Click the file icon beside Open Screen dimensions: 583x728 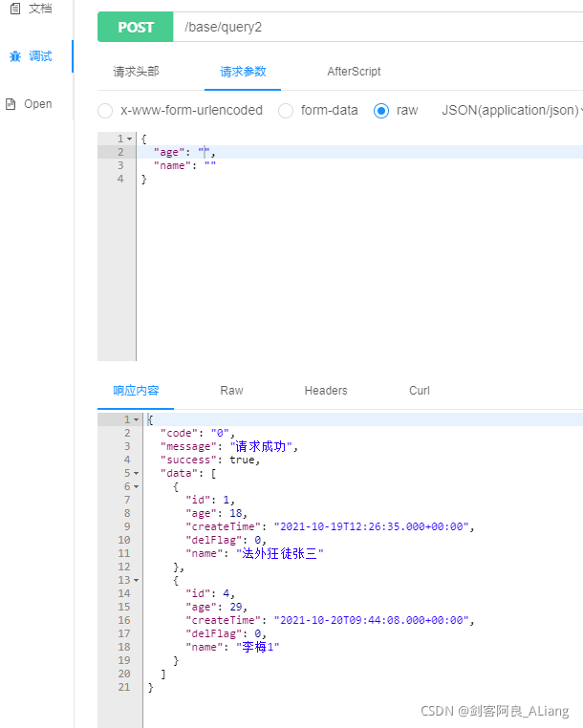(x=11, y=104)
